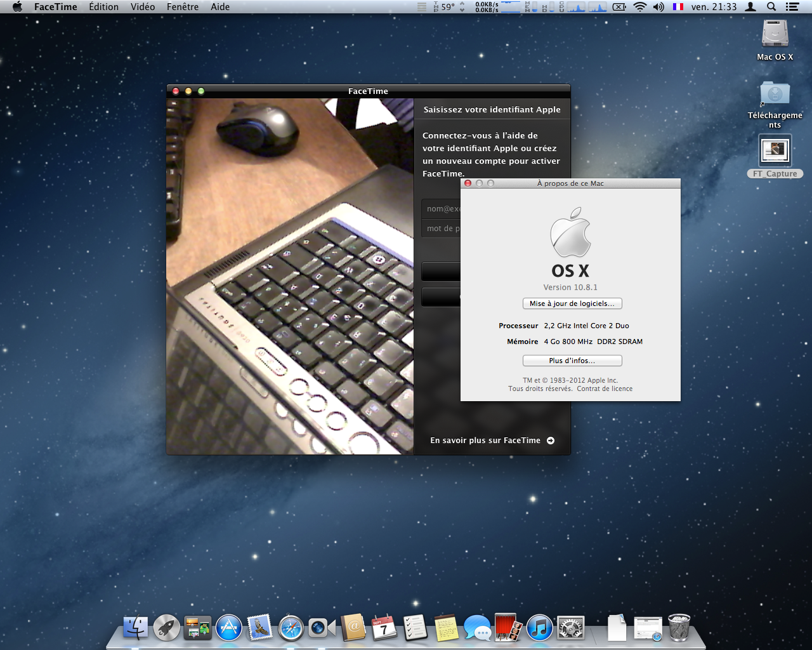Open Messages chat bubbles icon
The image size is (812, 650).
pos(477,628)
